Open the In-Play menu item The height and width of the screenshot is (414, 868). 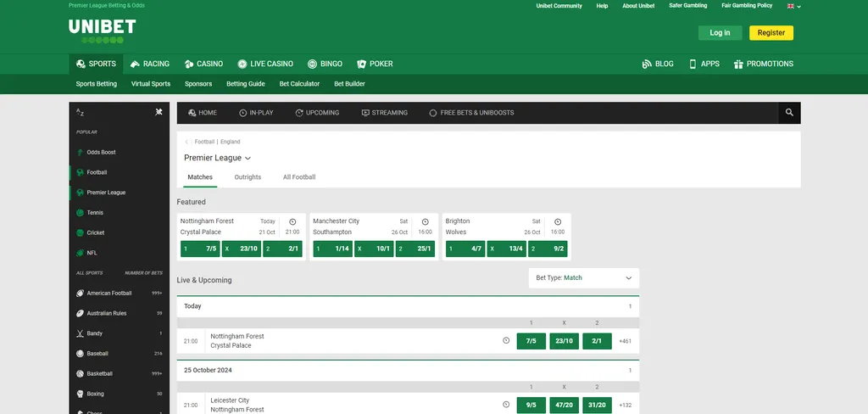tap(256, 113)
